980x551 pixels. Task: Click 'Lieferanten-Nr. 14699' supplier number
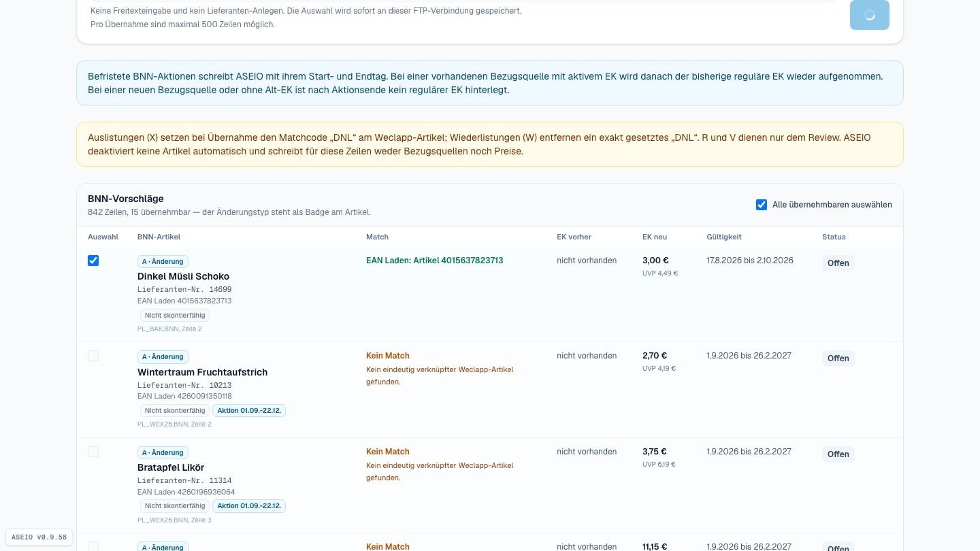184,289
